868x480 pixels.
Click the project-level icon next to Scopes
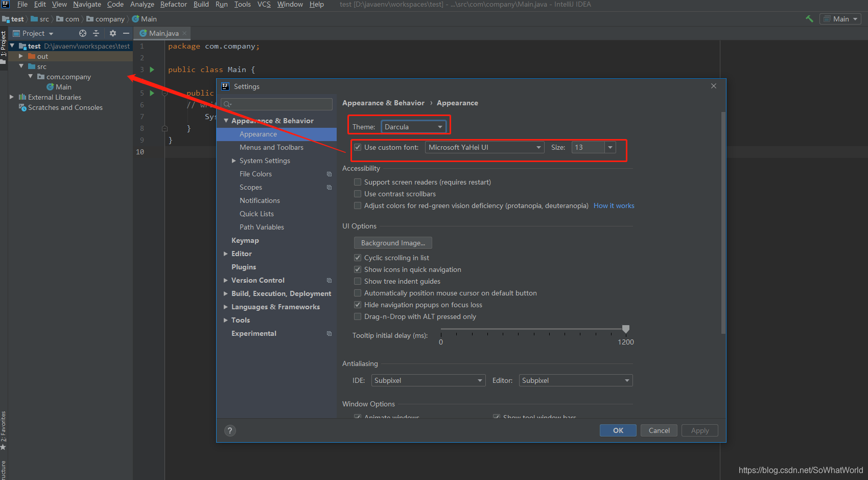[329, 188]
